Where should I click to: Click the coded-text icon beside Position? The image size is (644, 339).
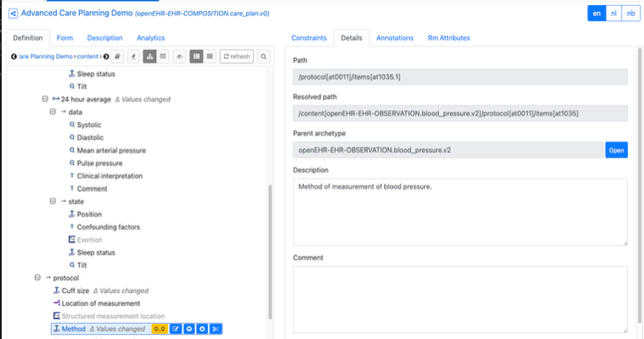72,214
